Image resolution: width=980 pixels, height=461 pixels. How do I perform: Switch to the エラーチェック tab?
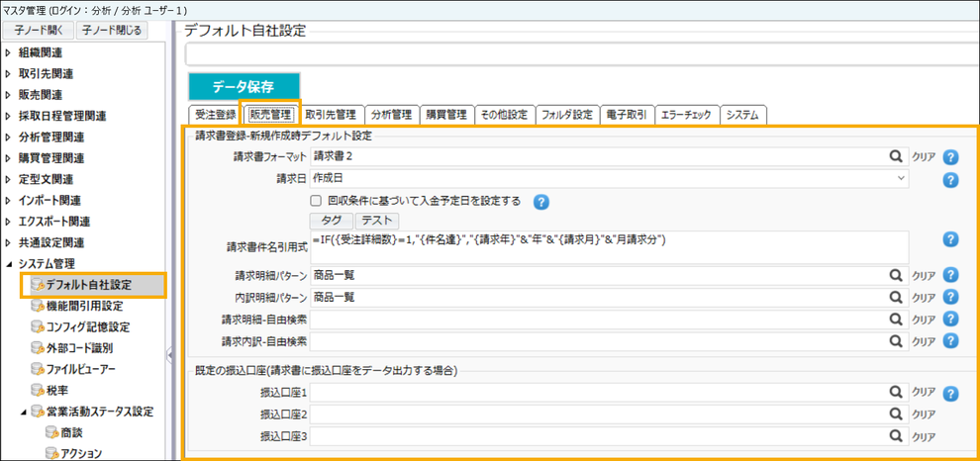click(x=686, y=115)
